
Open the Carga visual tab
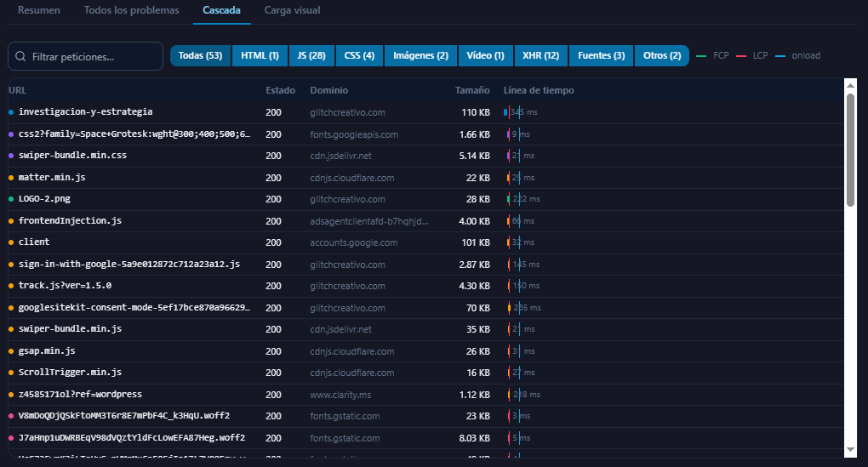click(292, 10)
